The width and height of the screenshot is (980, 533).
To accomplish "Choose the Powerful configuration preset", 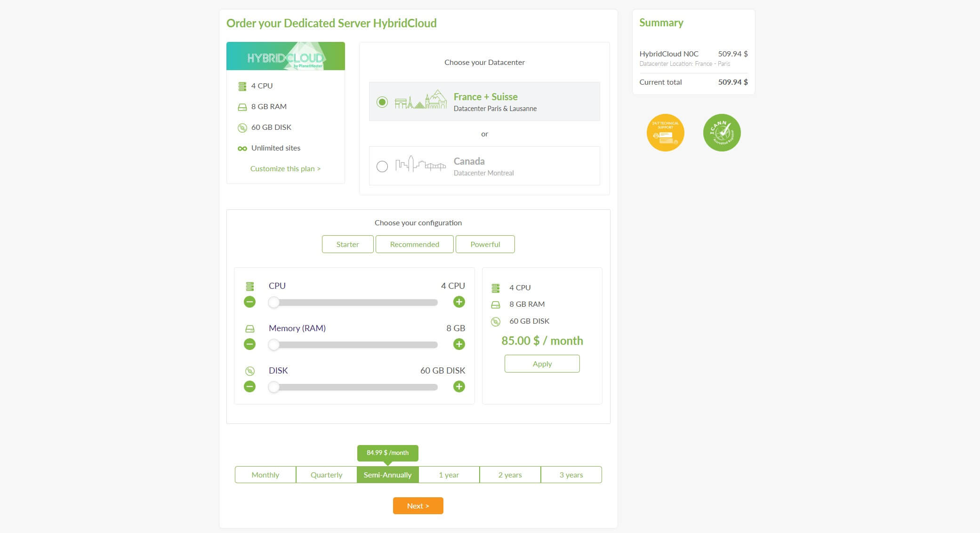I will click(x=485, y=244).
